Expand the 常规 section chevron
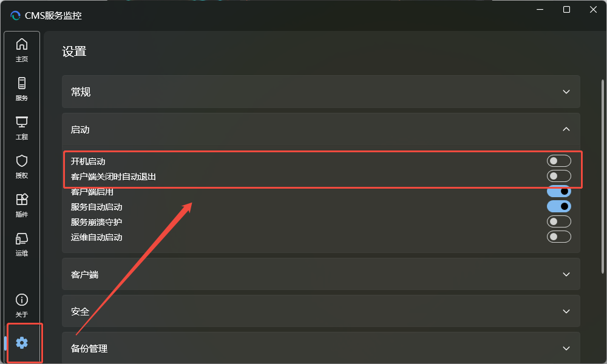 click(566, 92)
